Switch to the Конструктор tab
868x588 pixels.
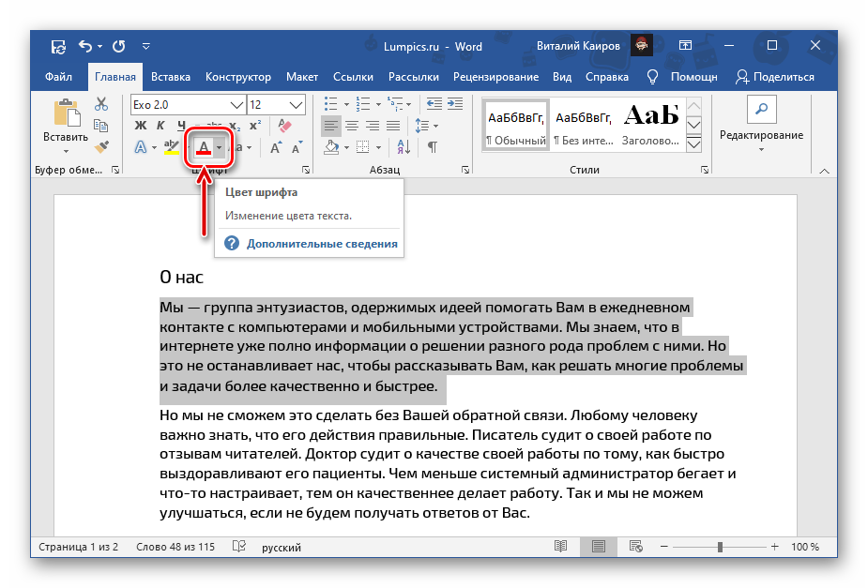pos(238,77)
